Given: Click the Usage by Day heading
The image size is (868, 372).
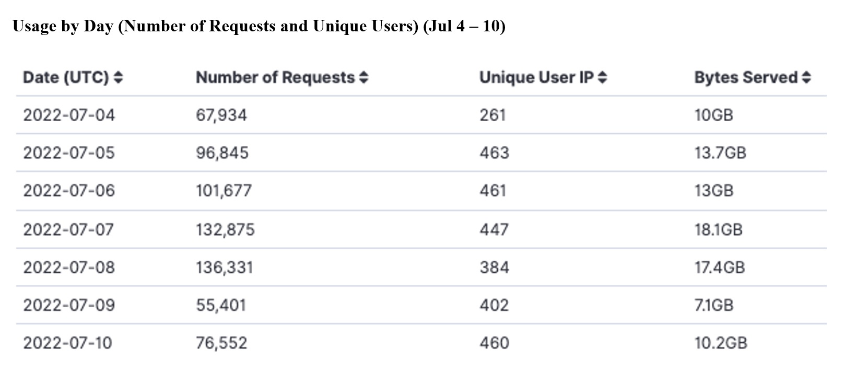Looking at the screenshot, I should click(259, 26).
